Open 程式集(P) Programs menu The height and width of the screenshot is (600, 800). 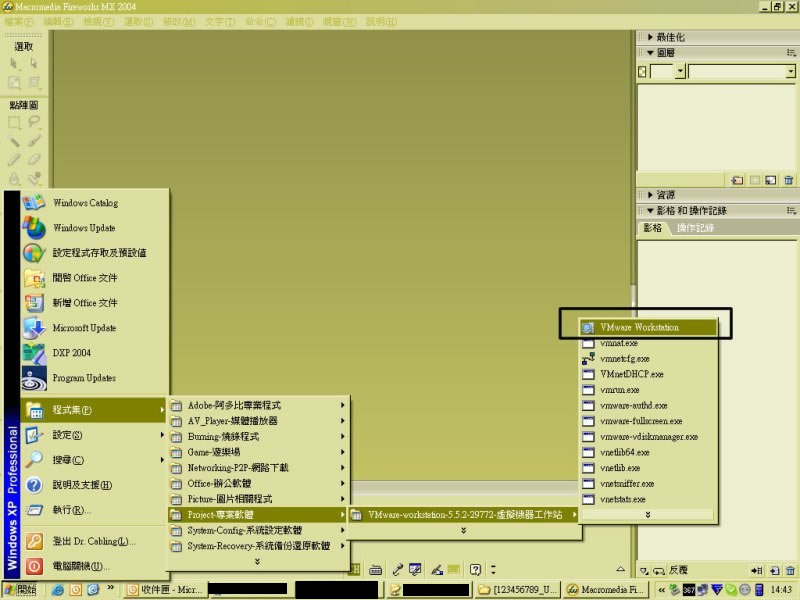tap(94, 410)
